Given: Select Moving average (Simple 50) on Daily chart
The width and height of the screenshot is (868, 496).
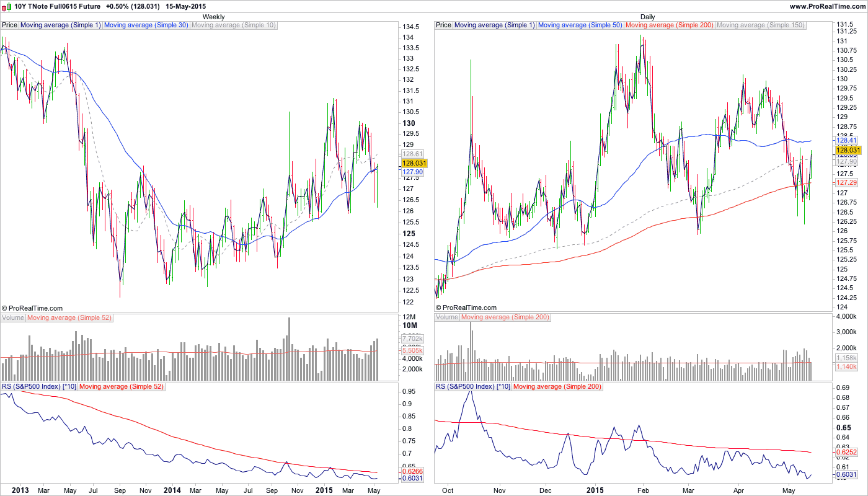Looking at the screenshot, I should pos(580,25).
